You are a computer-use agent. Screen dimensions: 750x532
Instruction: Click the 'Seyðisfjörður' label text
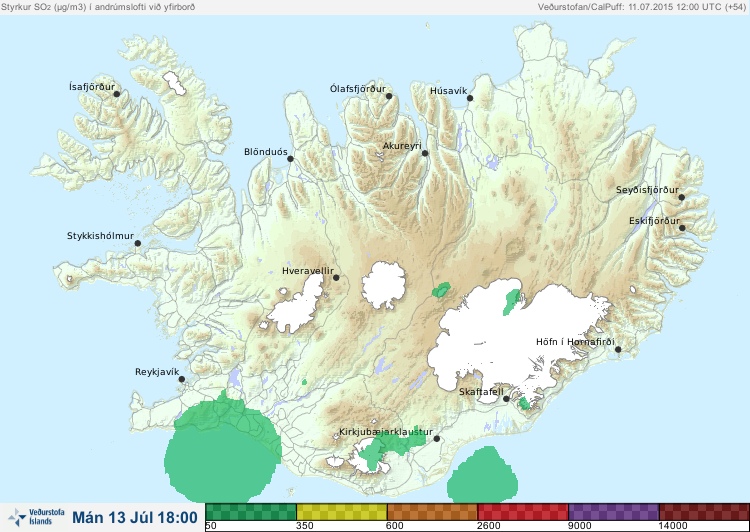[647, 190]
